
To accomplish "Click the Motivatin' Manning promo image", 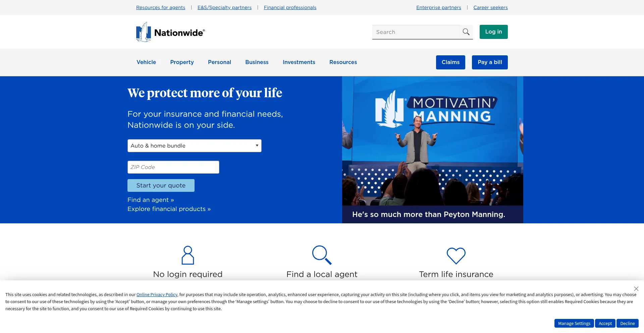I will click(433, 141).
